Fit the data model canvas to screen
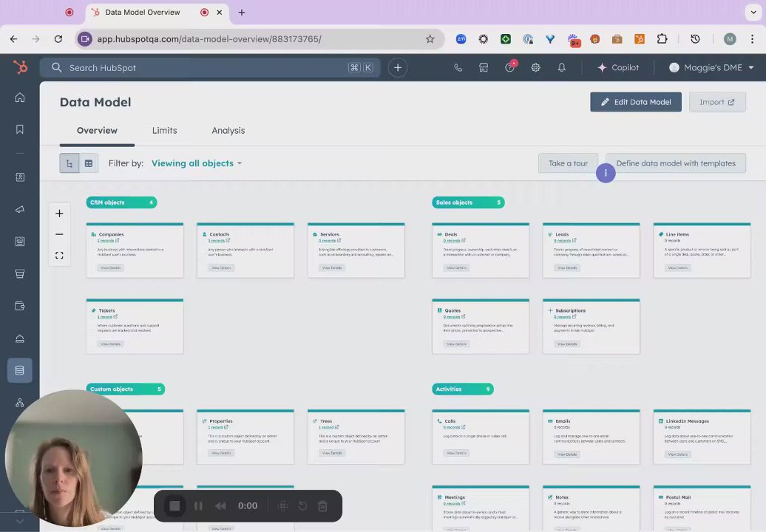 click(x=59, y=255)
